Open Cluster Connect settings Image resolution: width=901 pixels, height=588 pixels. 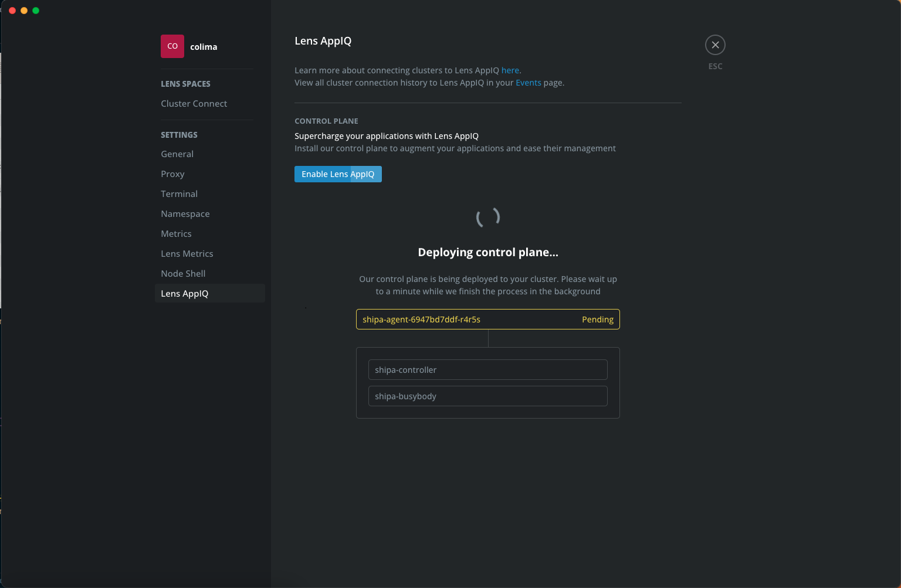194,104
